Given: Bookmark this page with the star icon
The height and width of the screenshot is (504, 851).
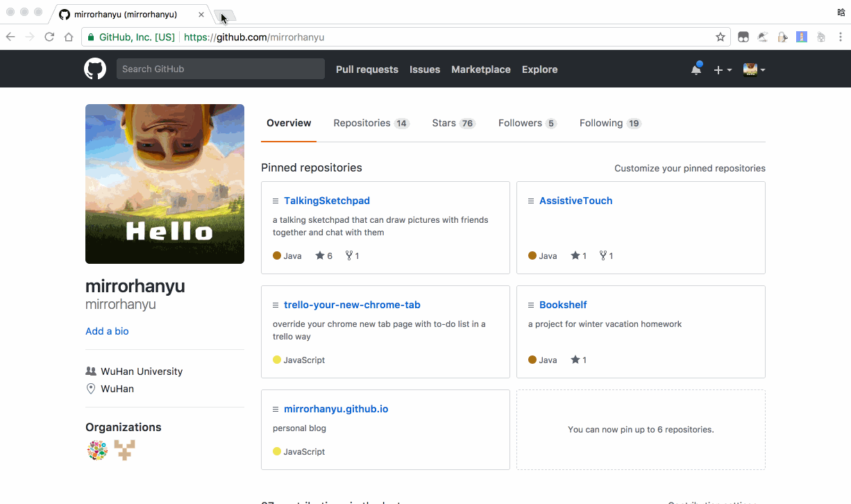Looking at the screenshot, I should coord(721,37).
